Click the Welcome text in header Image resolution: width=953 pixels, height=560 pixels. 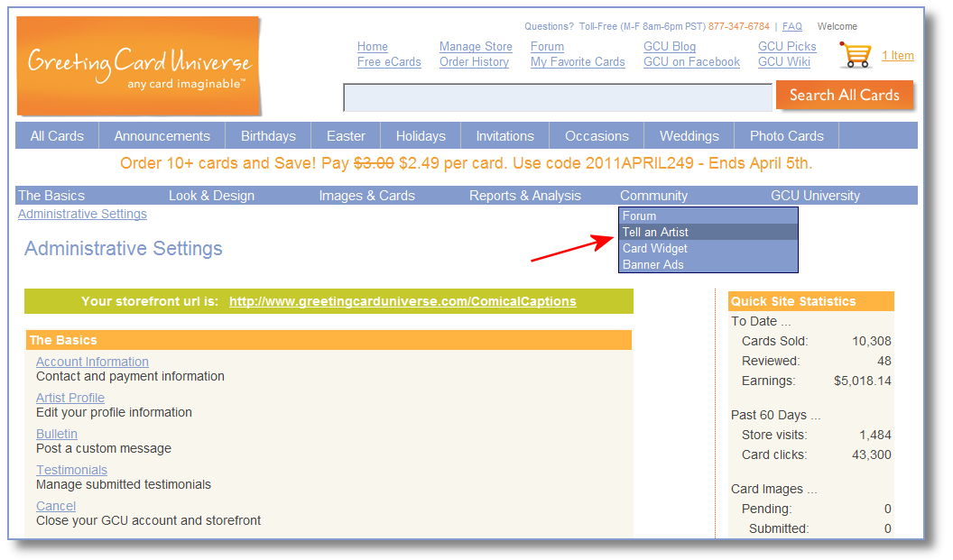[x=837, y=27]
